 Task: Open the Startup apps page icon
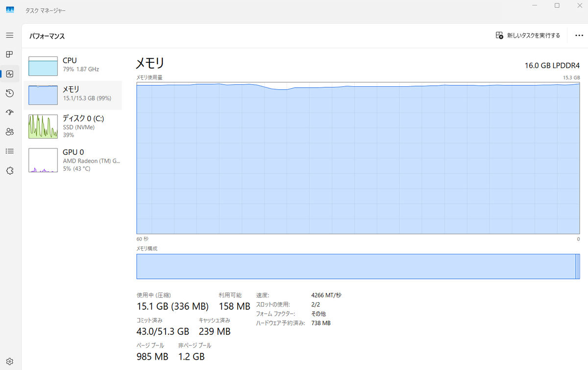point(9,112)
